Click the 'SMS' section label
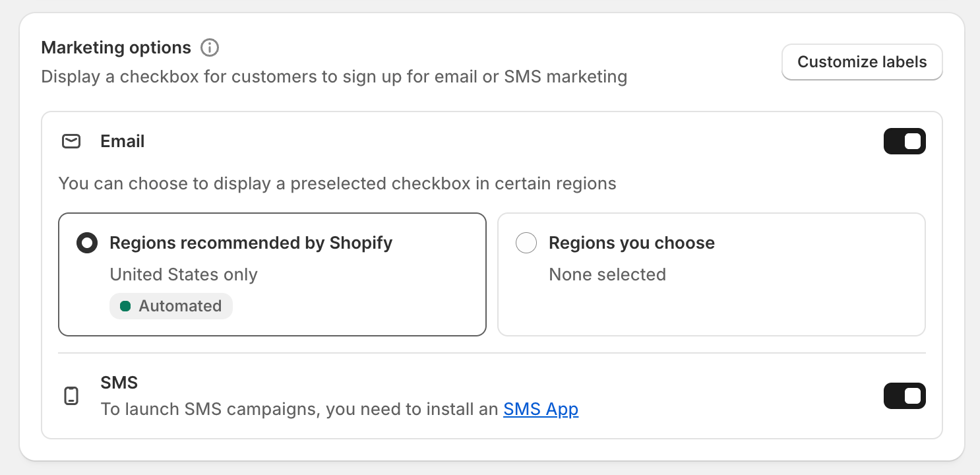980x475 pixels. pos(119,383)
